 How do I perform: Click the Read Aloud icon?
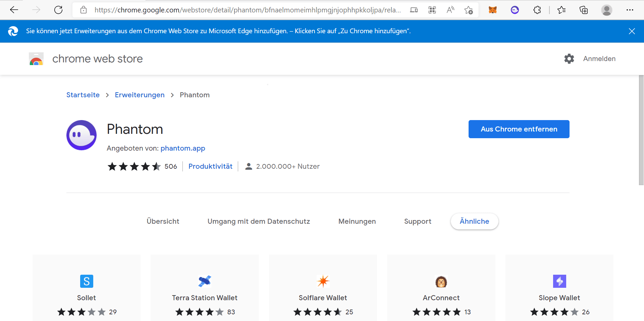(450, 10)
